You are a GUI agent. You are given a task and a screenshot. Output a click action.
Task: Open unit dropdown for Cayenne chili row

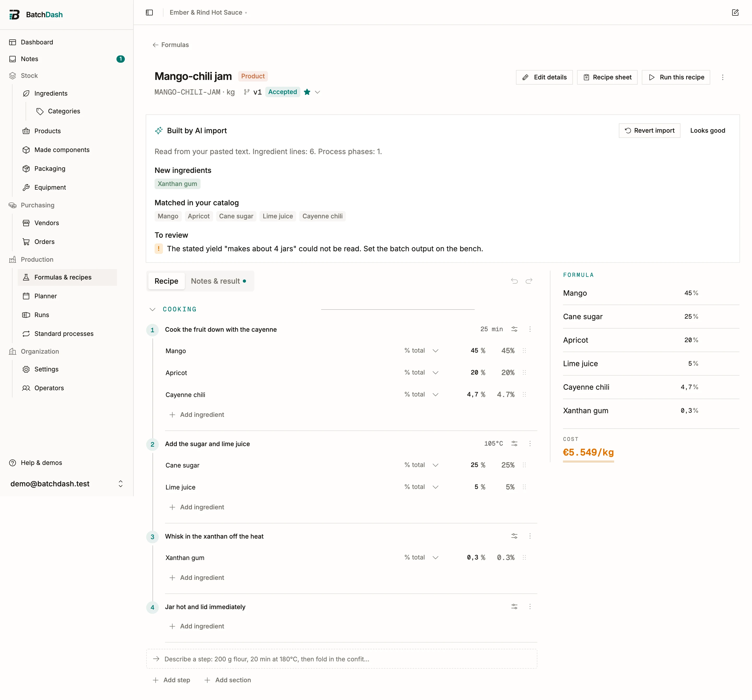point(421,394)
